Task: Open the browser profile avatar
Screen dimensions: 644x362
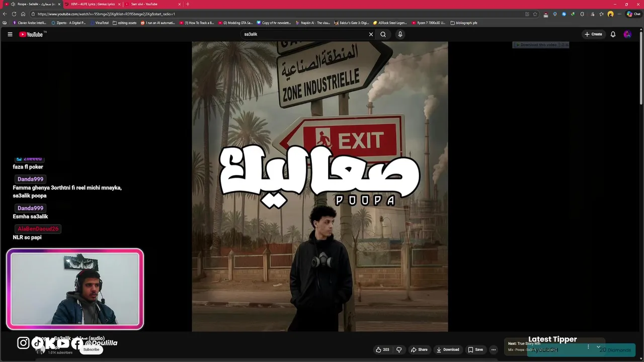Action: [610, 14]
